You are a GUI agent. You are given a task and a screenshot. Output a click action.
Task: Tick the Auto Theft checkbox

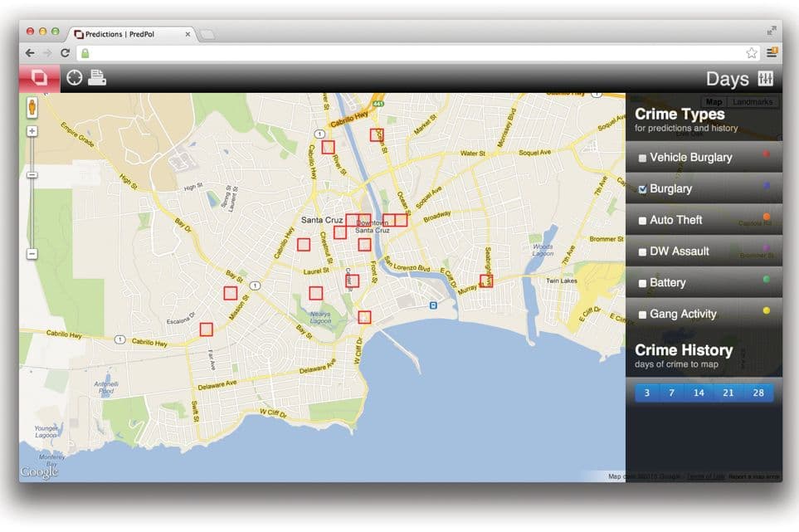642,221
